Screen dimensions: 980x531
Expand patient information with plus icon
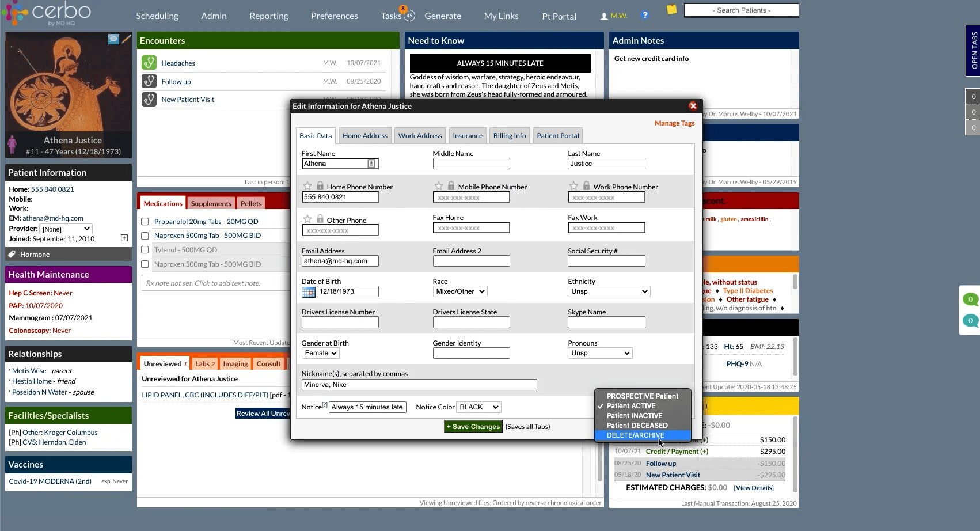(124, 238)
